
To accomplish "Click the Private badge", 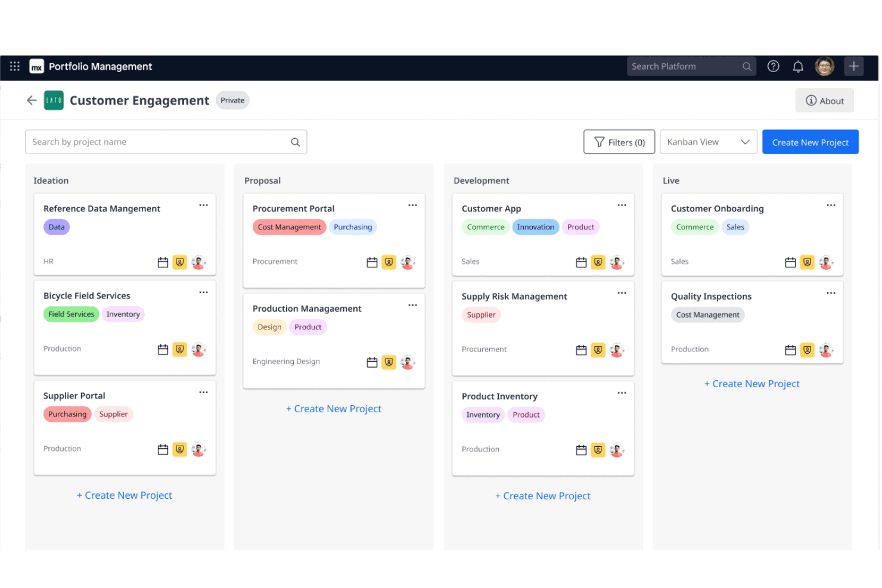I will (x=232, y=100).
